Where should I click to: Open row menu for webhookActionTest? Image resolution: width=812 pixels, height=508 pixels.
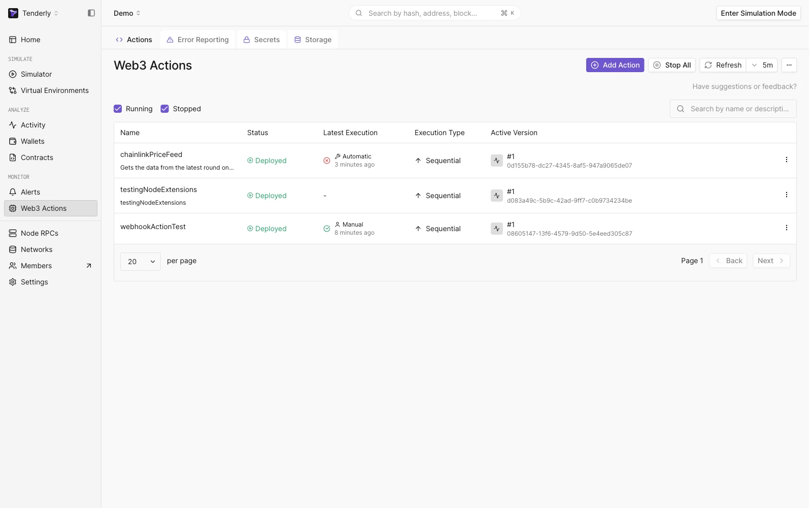pyautogui.click(x=787, y=228)
